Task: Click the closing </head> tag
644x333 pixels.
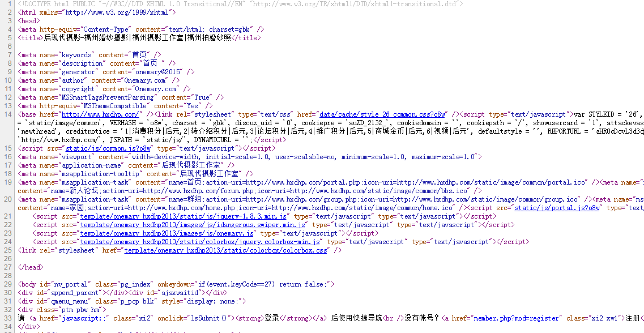Action: coord(31,267)
